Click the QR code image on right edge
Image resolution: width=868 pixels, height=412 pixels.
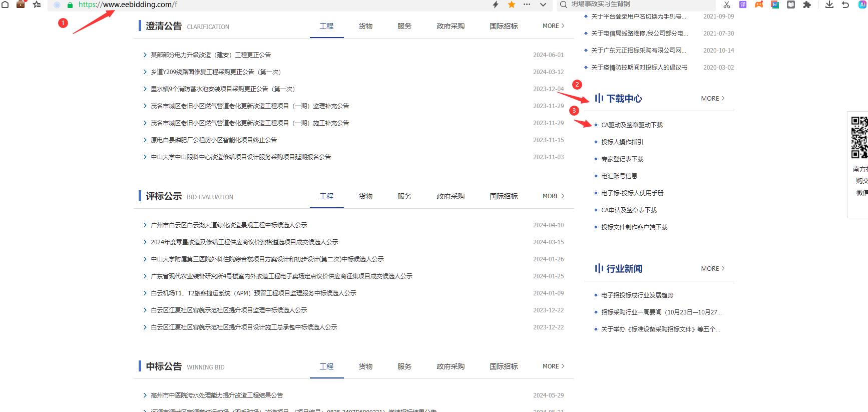click(859, 137)
